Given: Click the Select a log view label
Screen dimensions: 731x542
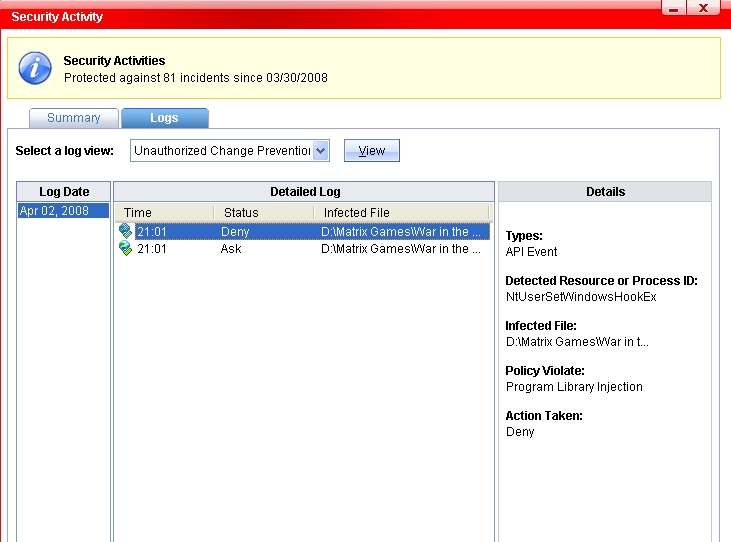Looking at the screenshot, I should (x=64, y=151).
